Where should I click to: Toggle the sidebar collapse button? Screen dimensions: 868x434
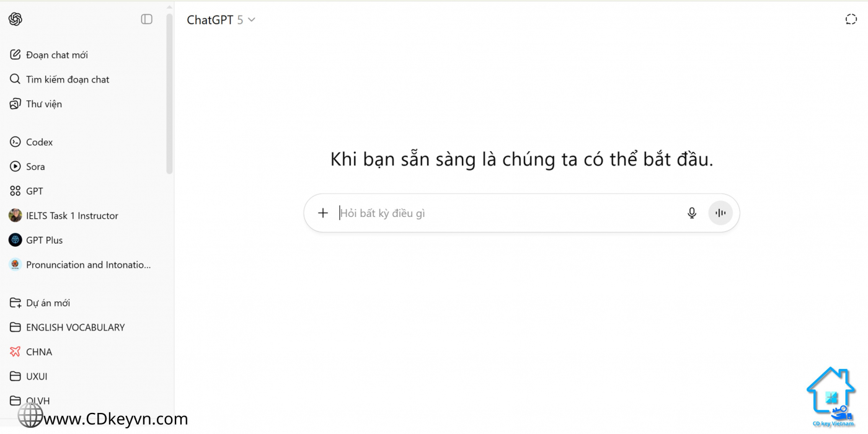click(x=146, y=19)
